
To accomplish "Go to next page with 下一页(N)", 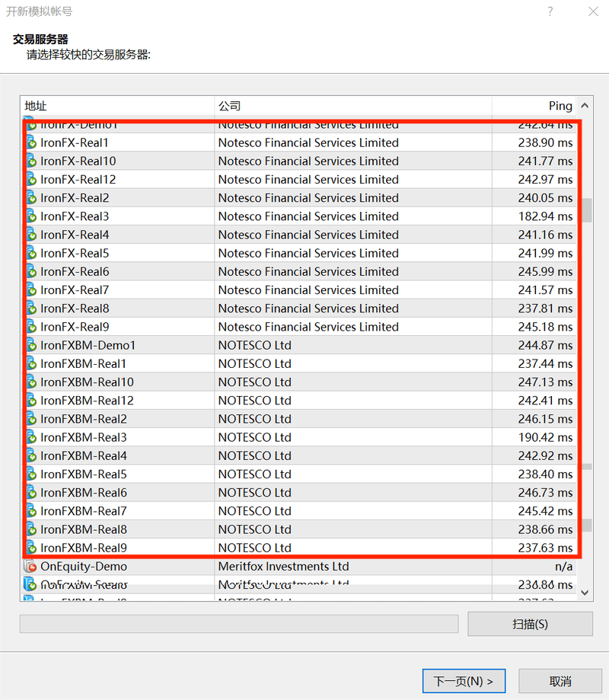I will coord(463,681).
